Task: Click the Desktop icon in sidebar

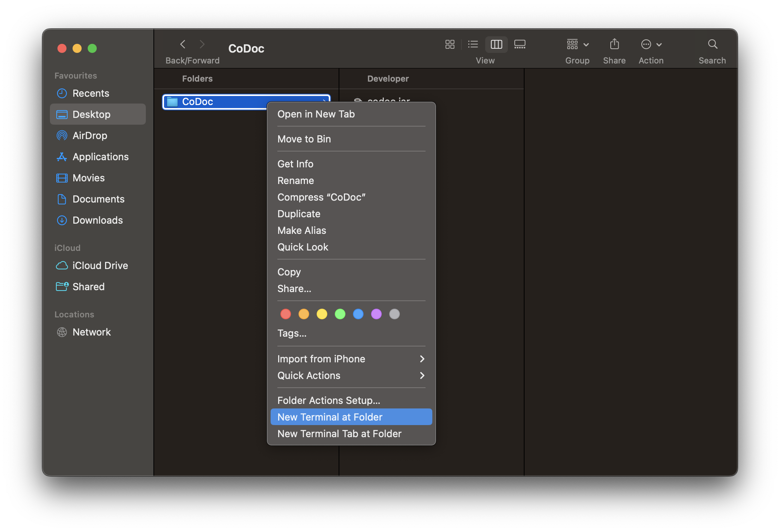Action: coord(62,114)
